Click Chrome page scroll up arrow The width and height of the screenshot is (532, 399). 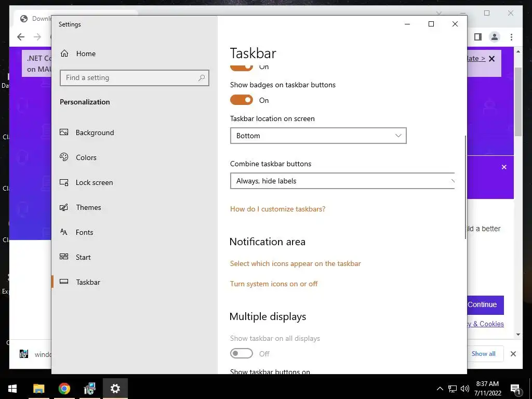pyautogui.click(x=518, y=51)
